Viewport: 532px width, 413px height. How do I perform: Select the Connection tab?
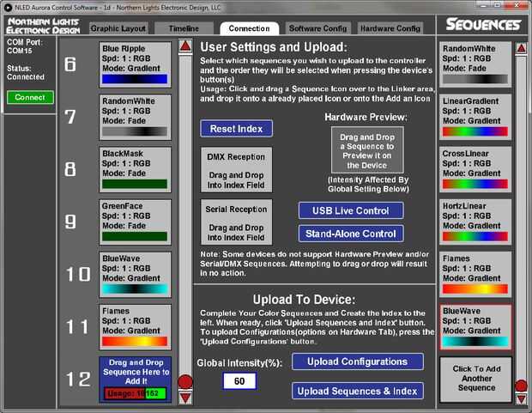[250, 28]
